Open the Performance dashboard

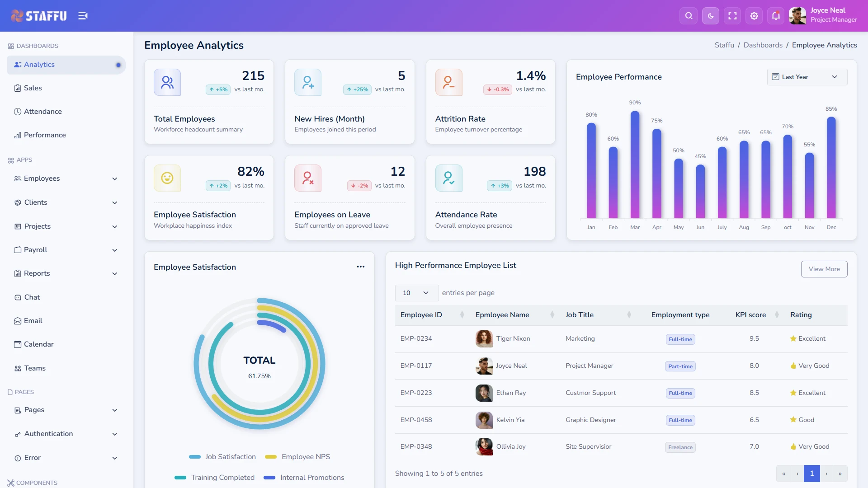(x=66, y=135)
